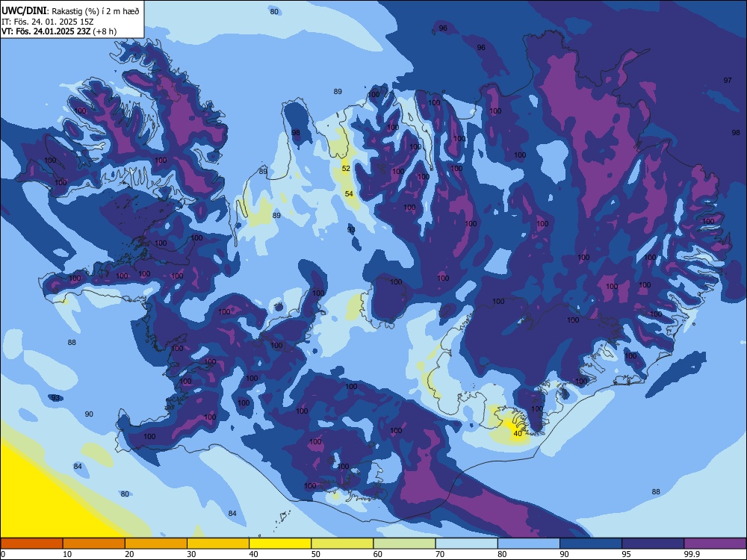Click the 80–90 light blue legend swatch

pyautogui.click(x=529, y=544)
